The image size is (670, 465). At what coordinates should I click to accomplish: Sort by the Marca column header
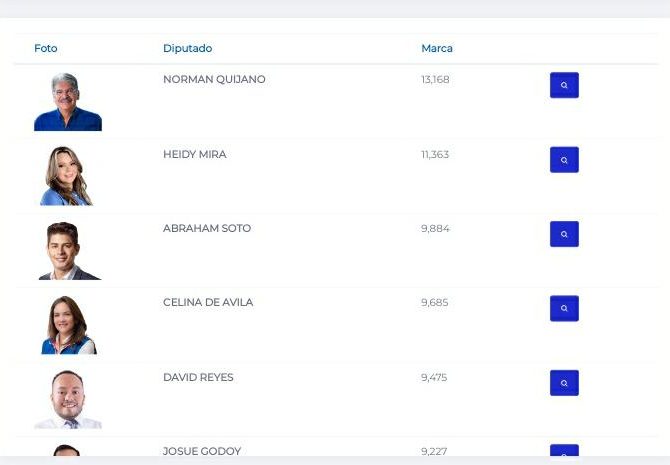[437, 48]
